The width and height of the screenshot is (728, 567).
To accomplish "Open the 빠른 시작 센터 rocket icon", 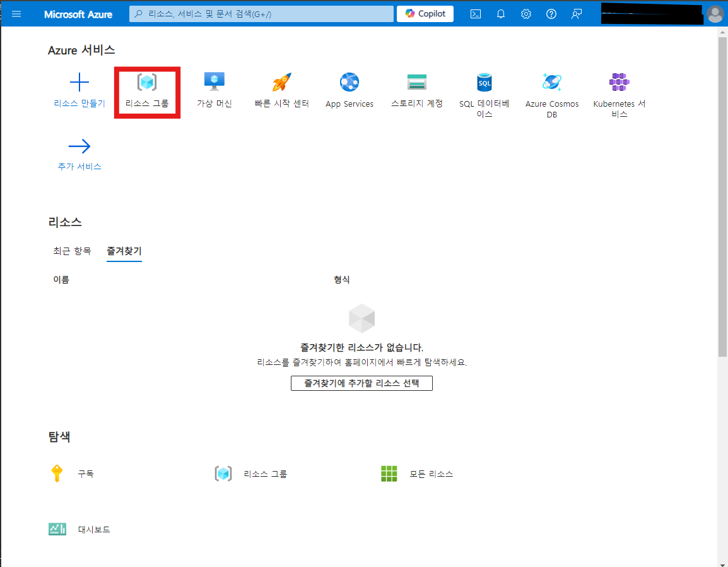I will [282, 82].
